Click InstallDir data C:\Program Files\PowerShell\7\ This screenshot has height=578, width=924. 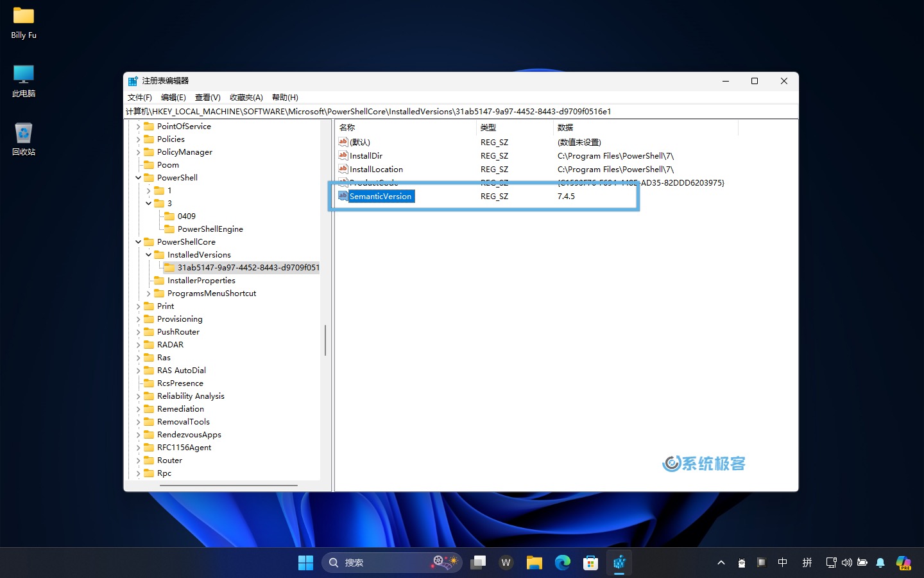(x=615, y=155)
